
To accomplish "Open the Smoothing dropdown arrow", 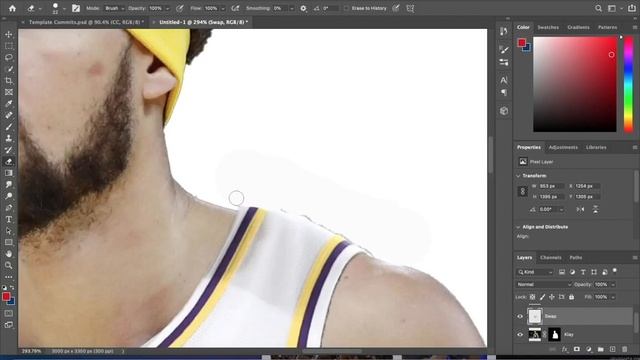I will click(291, 8).
